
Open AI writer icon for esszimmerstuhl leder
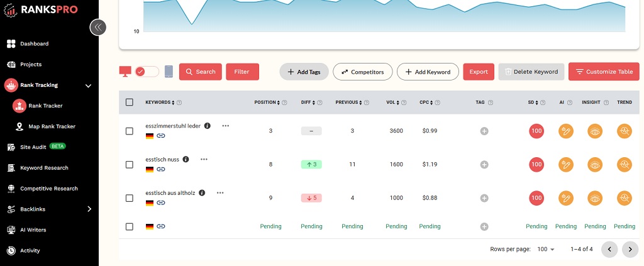coord(566,131)
